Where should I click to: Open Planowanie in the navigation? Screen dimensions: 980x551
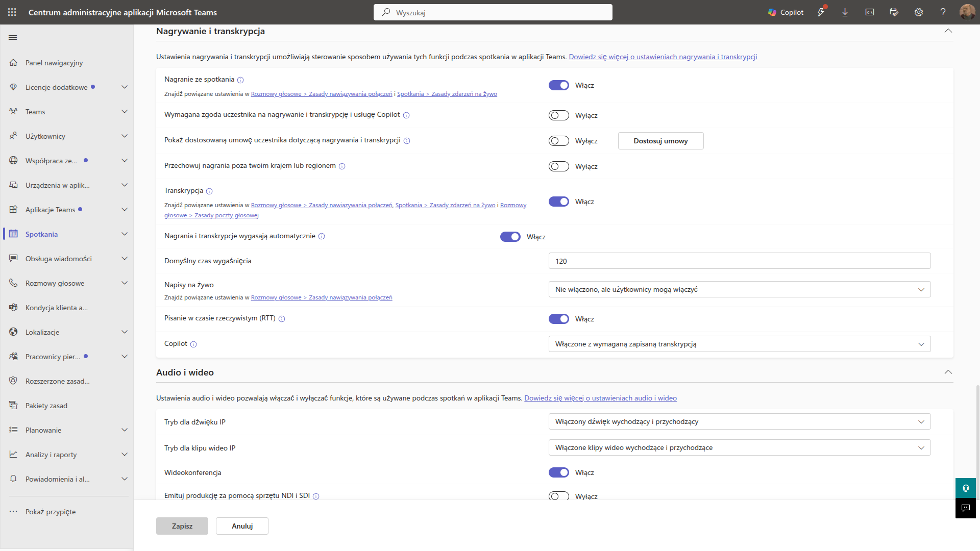[68, 430]
